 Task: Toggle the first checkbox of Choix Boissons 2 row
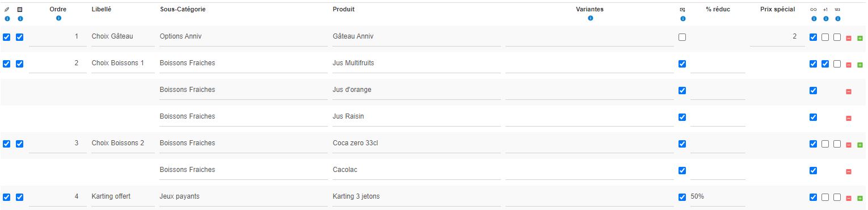pyautogui.click(x=7, y=144)
